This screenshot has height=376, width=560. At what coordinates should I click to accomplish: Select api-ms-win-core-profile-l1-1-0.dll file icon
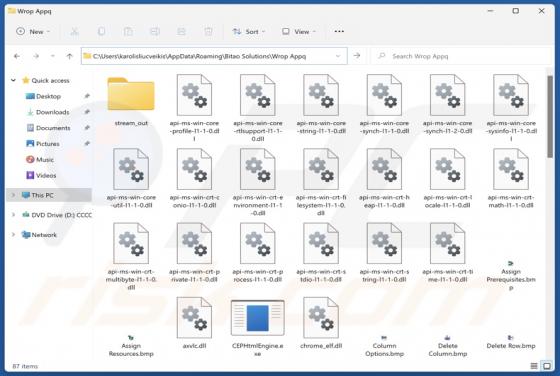pyautogui.click(x=194, y=95)
